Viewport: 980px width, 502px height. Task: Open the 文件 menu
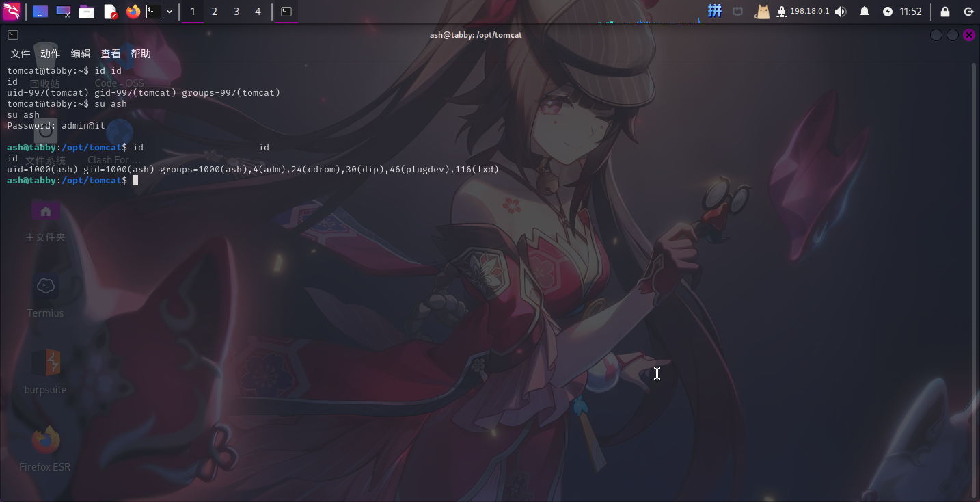click(21, 54)
